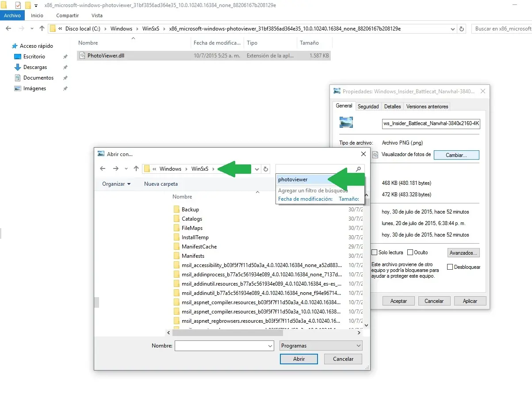This screenshot has height=405, width=532.
Task: Open recent locations dropdown in Explorer
Action: (32, 29)
